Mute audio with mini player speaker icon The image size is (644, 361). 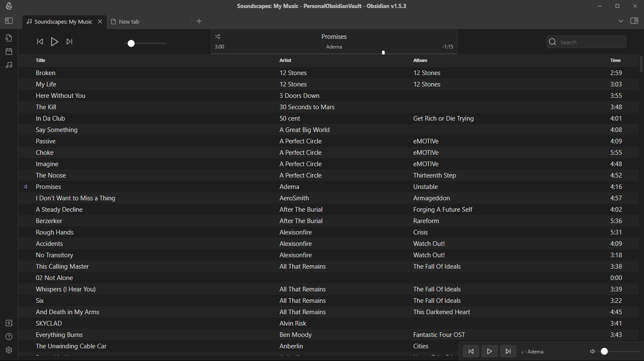pyautogui.click(x=593, y=351)
